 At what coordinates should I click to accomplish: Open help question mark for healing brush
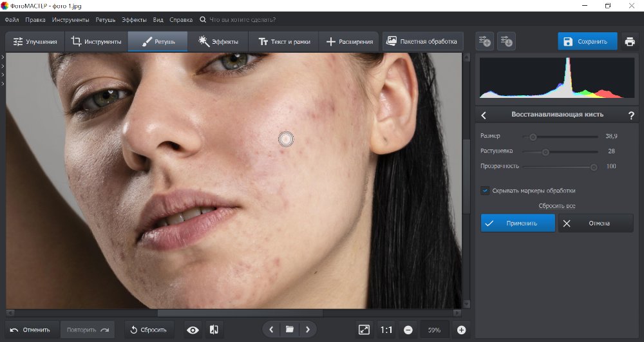(x=631, y=115)
